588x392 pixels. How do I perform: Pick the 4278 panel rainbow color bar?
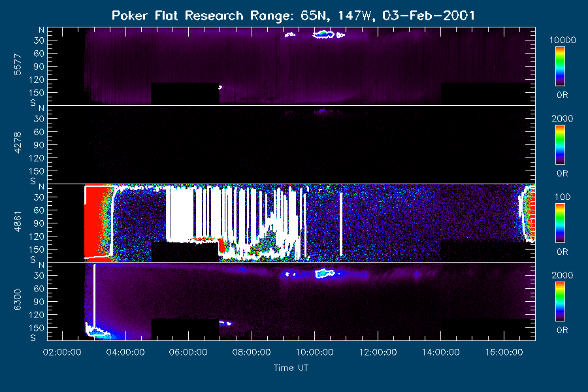561,145
